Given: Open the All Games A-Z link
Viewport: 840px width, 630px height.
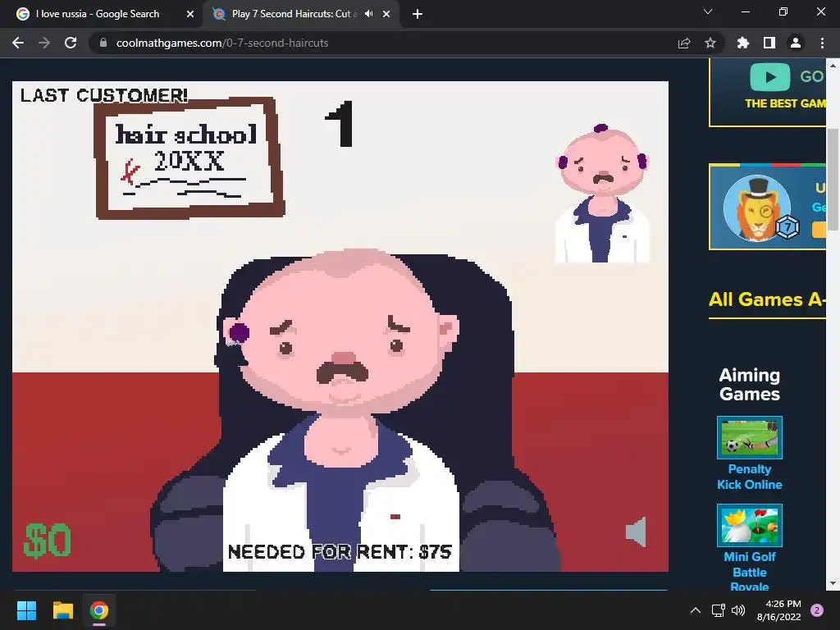Looking at the screenshot, I should point(767,299).
